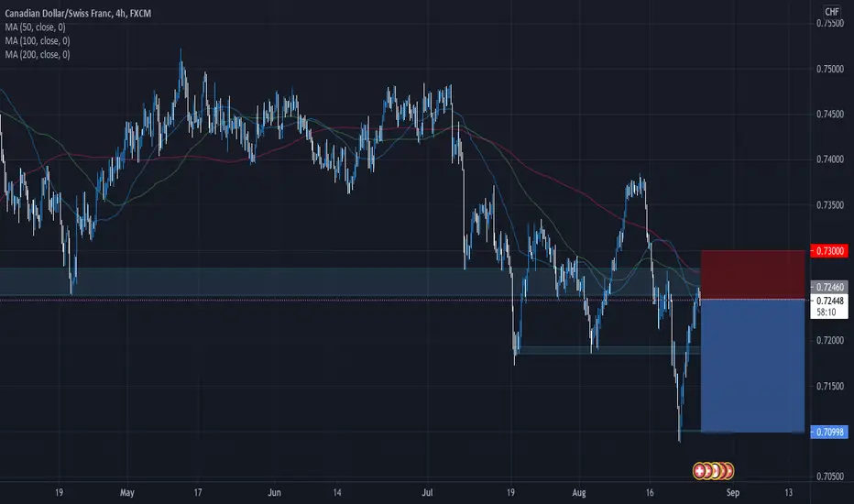The width and height of the screenshot is (854, 504).
Task: Click the 0.75000 price axis label
Action: (830, 70)
